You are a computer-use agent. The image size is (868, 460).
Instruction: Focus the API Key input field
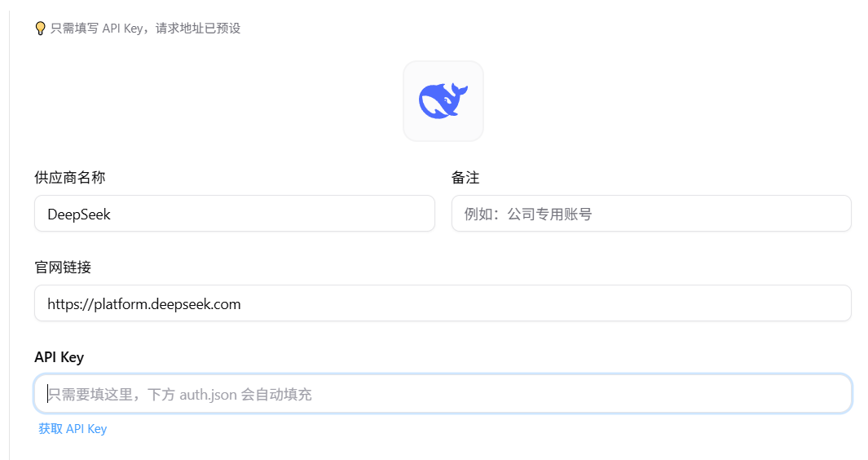point(443,393)
